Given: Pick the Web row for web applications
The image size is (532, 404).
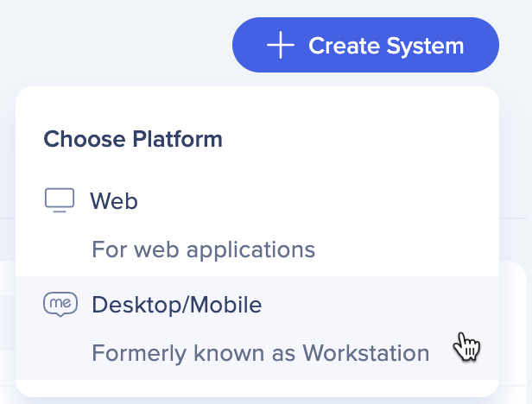Looking at the screenshot, I should [x=257, y=224].
